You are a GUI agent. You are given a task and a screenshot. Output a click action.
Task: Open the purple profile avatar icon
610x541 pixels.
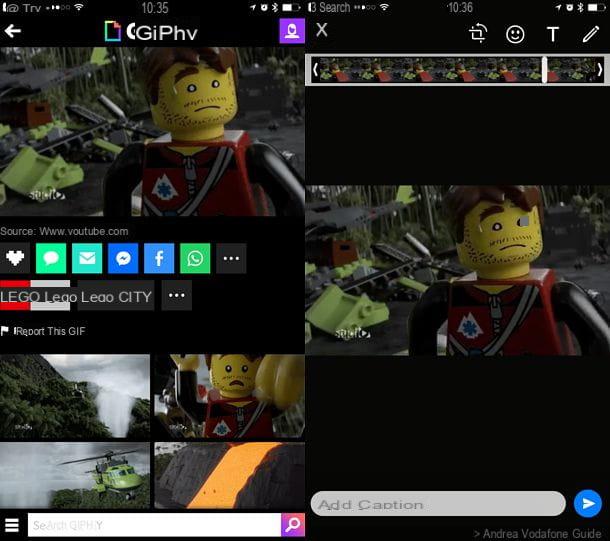tap(292, 31)
